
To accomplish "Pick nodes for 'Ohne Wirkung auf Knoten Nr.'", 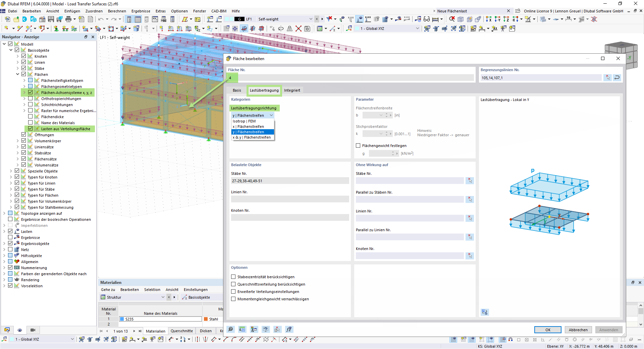I will [470, 256].
